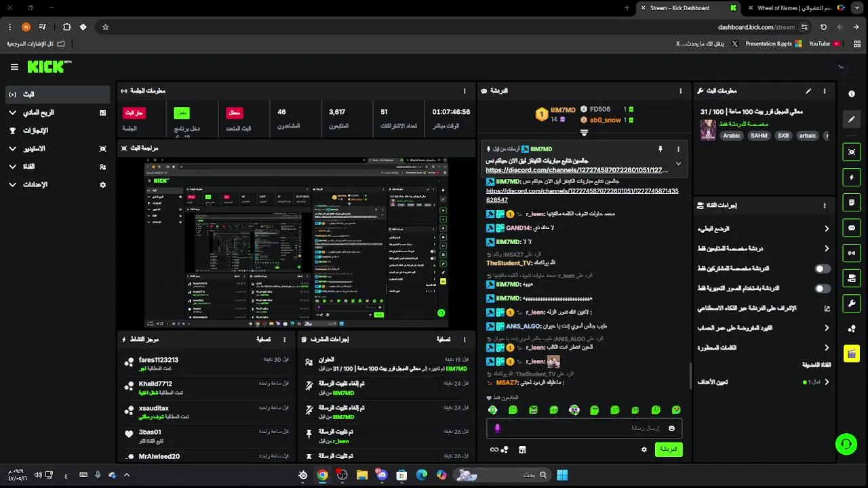Click the stream preview thumbnail
This screenshot has width=868, height=488.
click(x=296, y=244)
